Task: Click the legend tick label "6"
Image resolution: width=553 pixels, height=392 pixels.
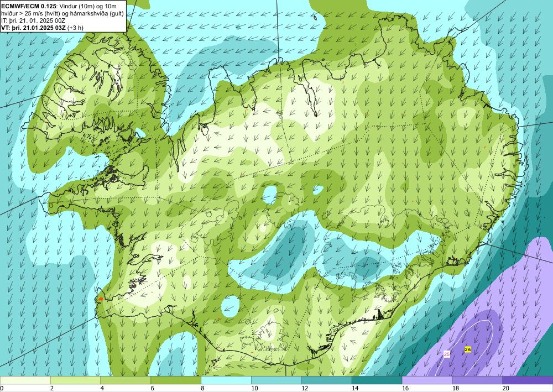Action: point(153,388)
